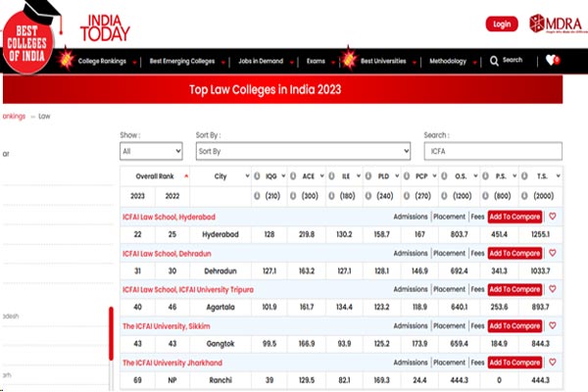Open the India Today logo link
Viewport: 588px width, 392px height.
(x=105, y=28)
